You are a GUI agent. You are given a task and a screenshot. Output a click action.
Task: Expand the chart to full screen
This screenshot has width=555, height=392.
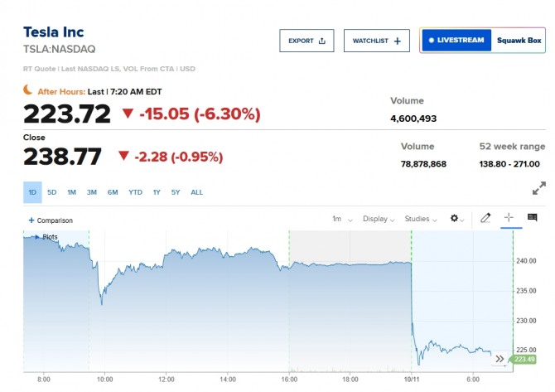[x=539, y=188]
